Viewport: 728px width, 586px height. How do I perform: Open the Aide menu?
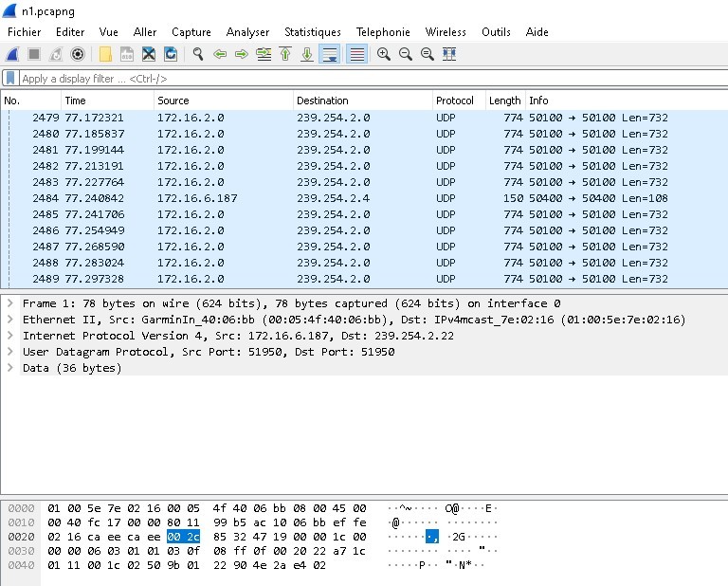tap(537, 32)
